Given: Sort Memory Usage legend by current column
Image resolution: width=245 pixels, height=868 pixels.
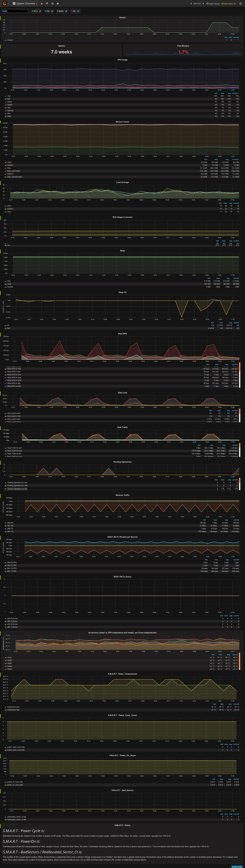Looking at the screenshot, I should pos(236,159).
